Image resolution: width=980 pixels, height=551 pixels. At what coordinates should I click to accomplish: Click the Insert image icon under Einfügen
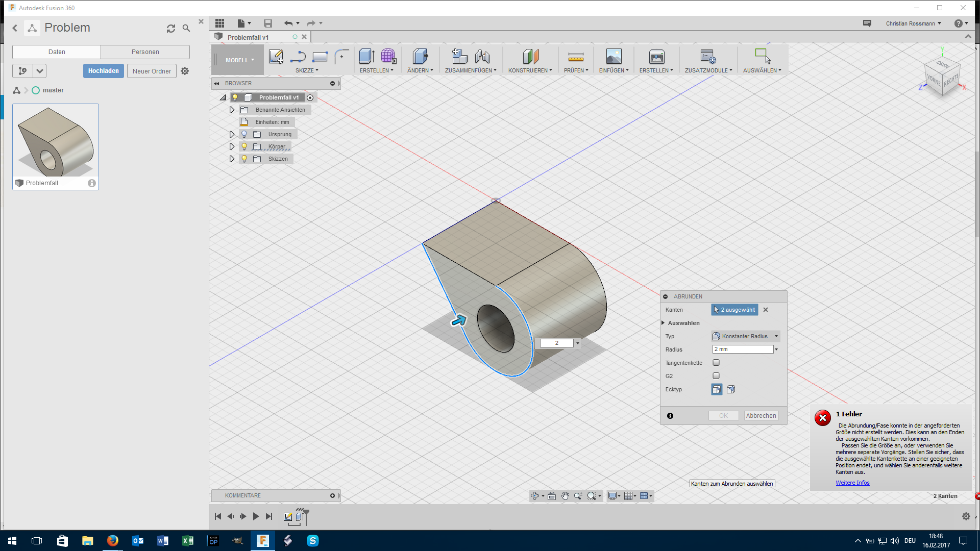(614, 57)
